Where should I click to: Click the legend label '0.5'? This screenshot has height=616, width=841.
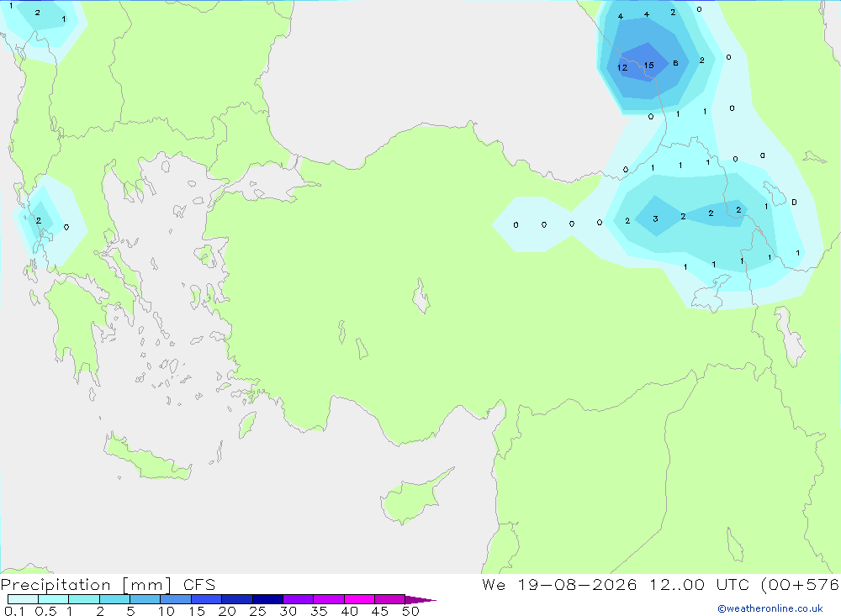pyautogui.click(x=45, y=611)
